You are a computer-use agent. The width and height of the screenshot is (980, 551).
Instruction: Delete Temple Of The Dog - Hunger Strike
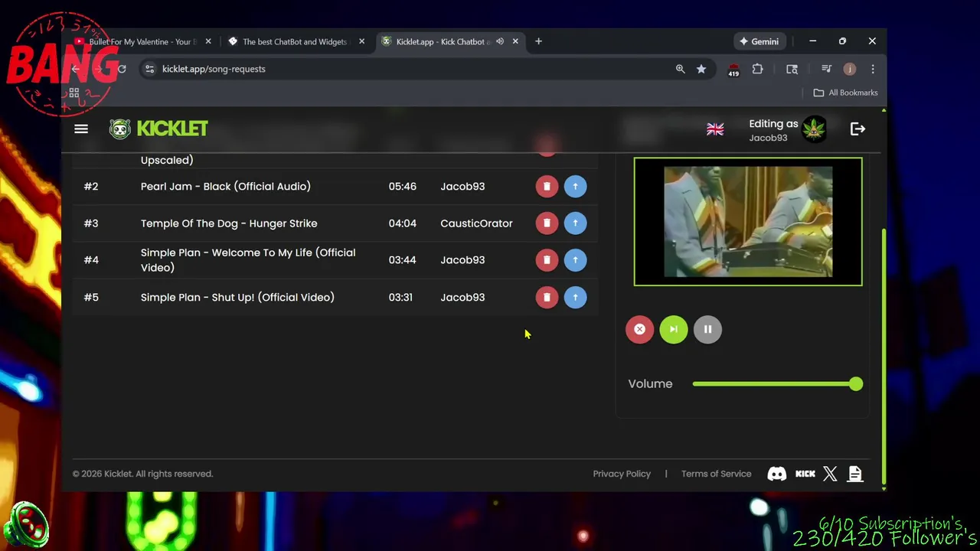point(547,223)
